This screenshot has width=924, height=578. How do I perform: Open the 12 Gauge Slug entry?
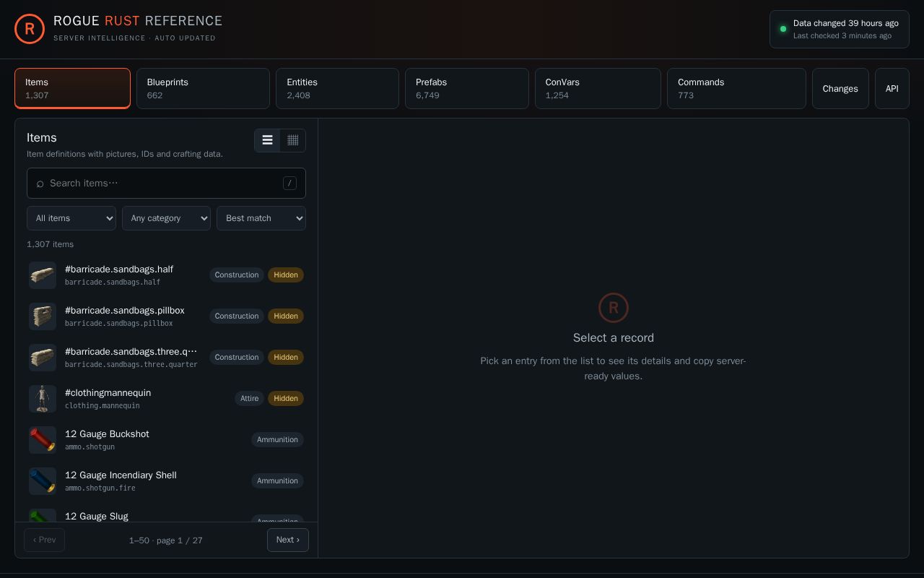click(x=166, y=513)
